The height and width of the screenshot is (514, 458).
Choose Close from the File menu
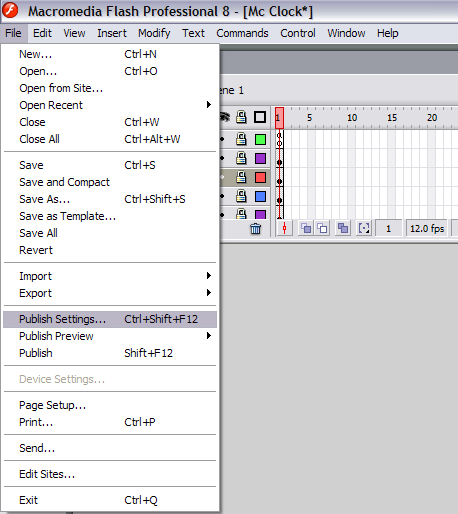pos(110,122)
